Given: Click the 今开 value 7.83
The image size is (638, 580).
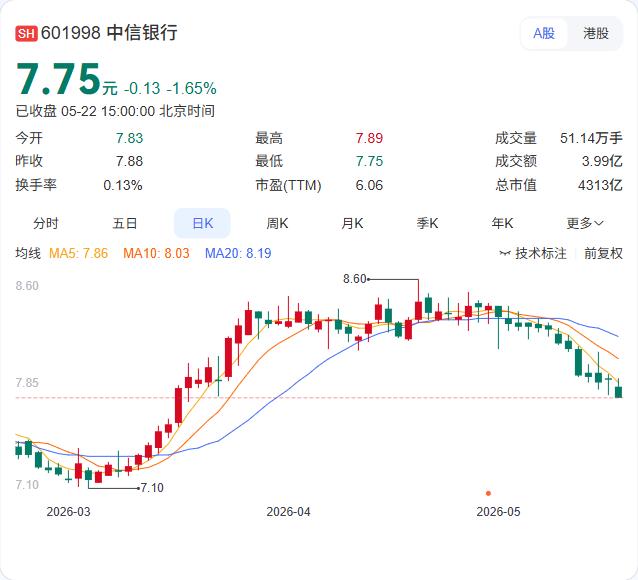Looking at the screenshot, I should [x=129, y=138].
